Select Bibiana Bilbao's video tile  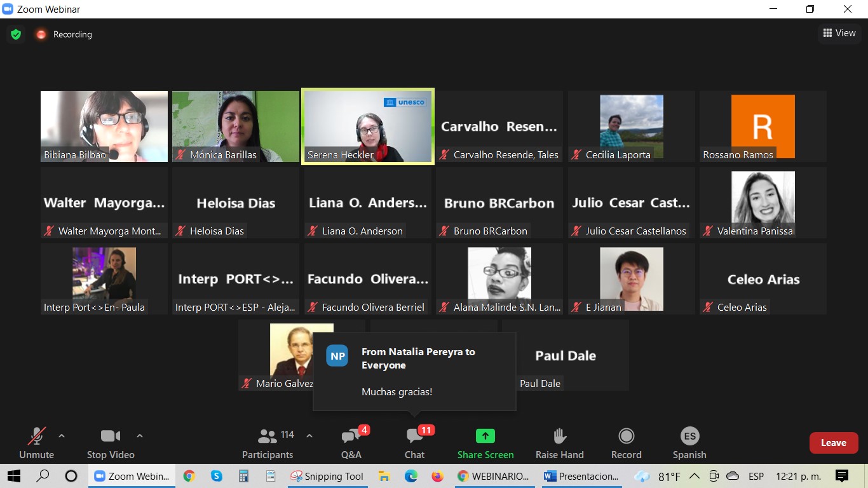pos(104,126)
